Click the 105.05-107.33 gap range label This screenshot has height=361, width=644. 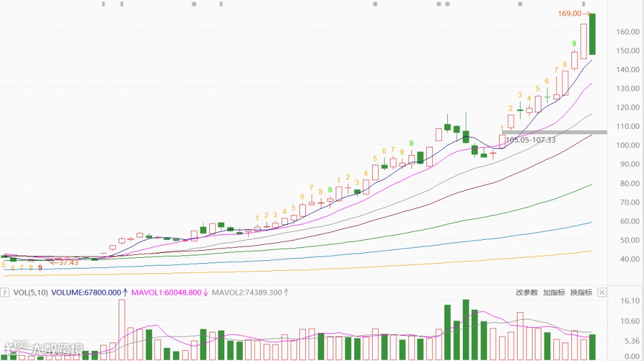click(x=531, y=140)
